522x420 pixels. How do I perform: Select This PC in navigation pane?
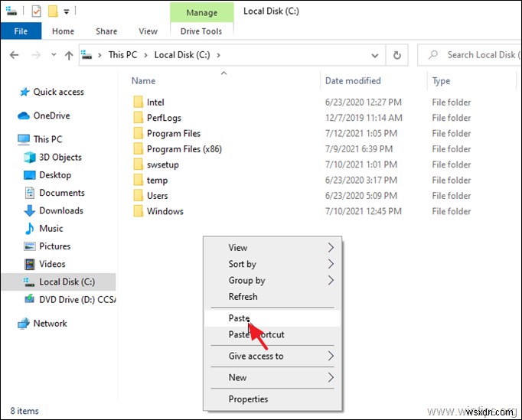(47, 139)
